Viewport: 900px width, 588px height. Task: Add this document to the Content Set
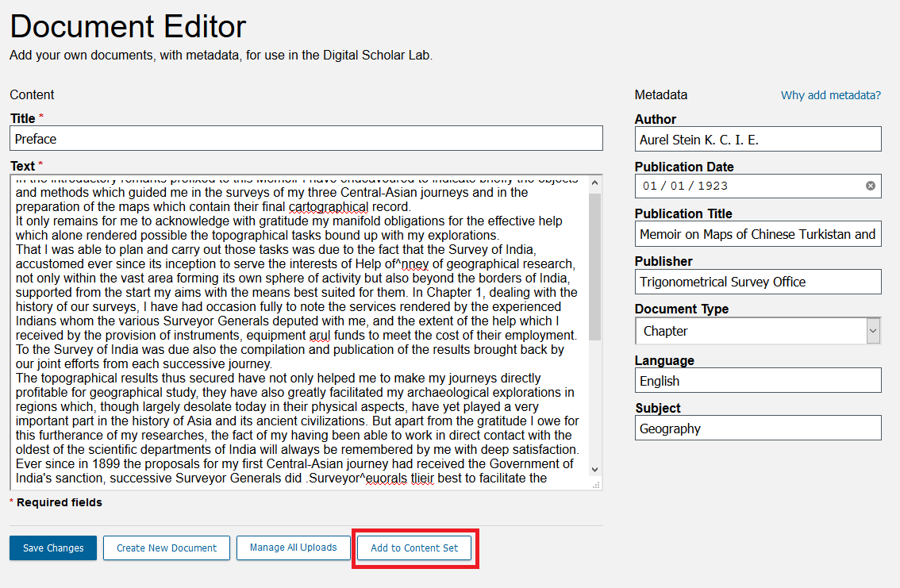tap(413, 548)
